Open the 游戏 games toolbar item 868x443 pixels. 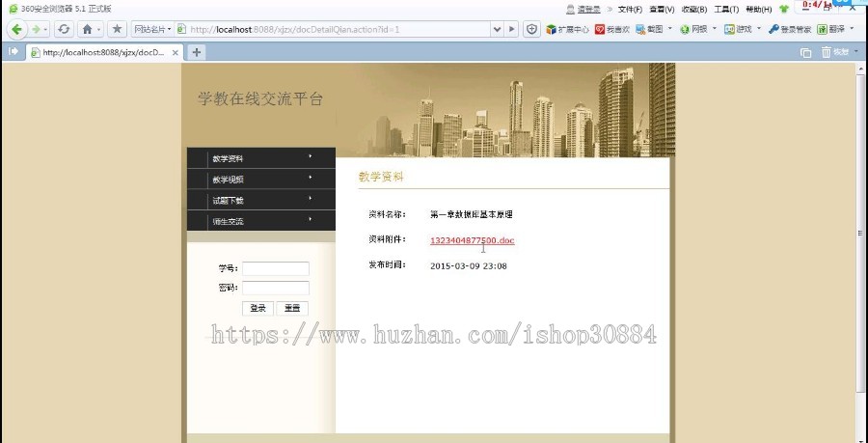(738, 29)
